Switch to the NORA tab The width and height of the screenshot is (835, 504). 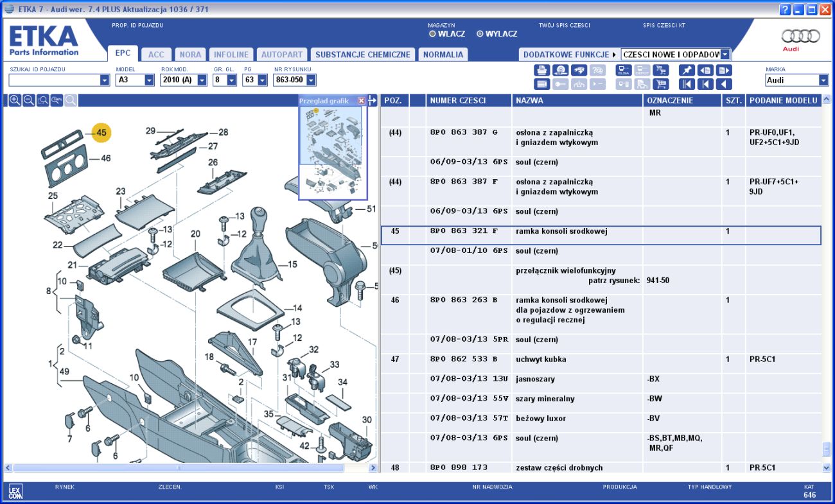tap(190, 55)
